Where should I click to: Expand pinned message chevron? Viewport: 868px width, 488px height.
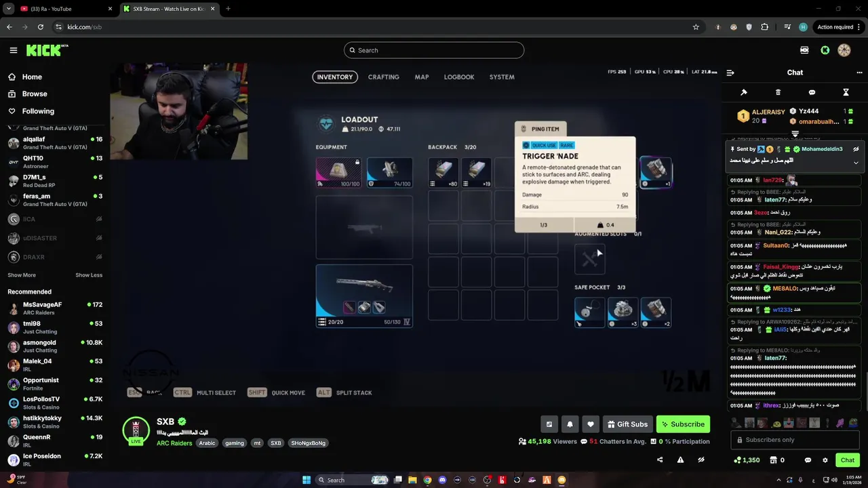pyautogui.click(x=856, y=163)
